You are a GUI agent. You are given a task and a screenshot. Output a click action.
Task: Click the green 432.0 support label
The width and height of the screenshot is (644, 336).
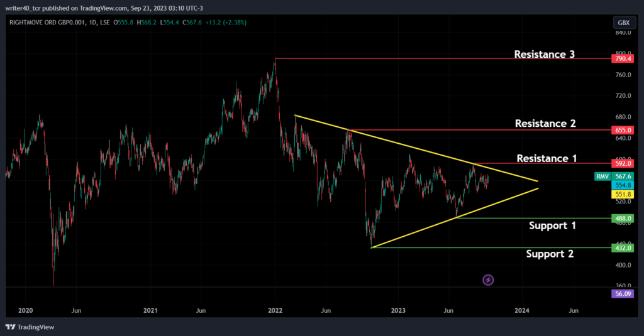point(623,248)
